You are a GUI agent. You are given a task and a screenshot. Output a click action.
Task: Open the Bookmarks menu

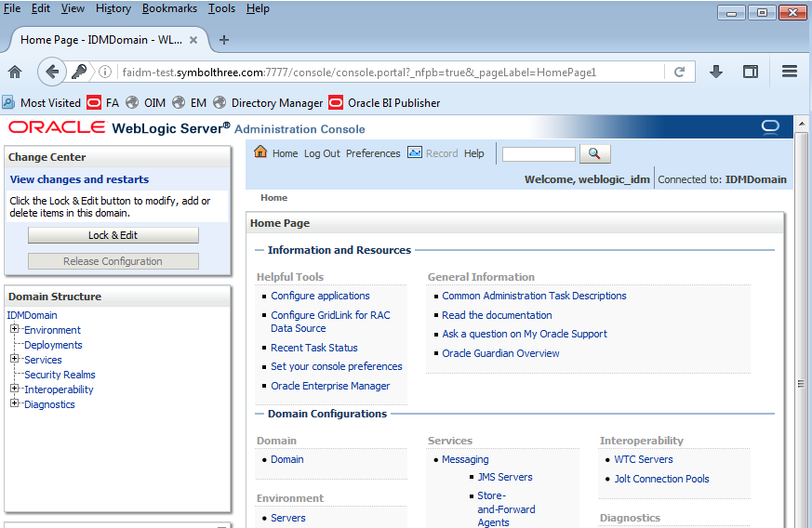coord(169,8)
